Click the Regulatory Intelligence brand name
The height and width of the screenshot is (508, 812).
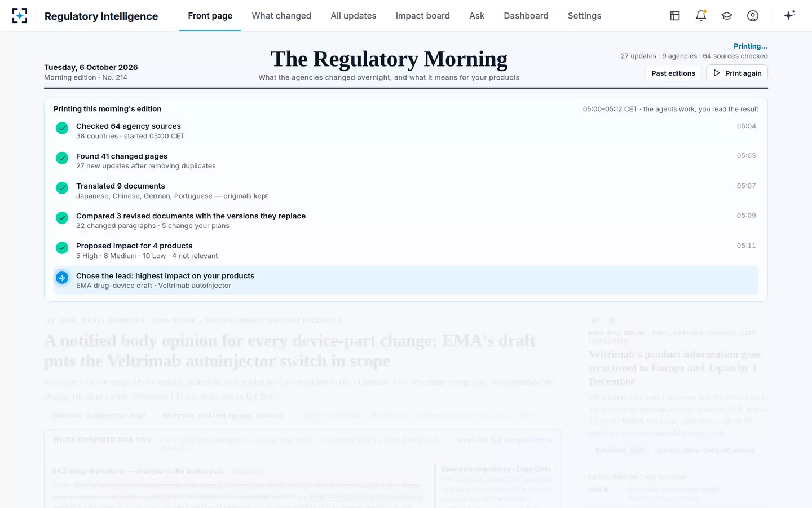coord(101,16)
